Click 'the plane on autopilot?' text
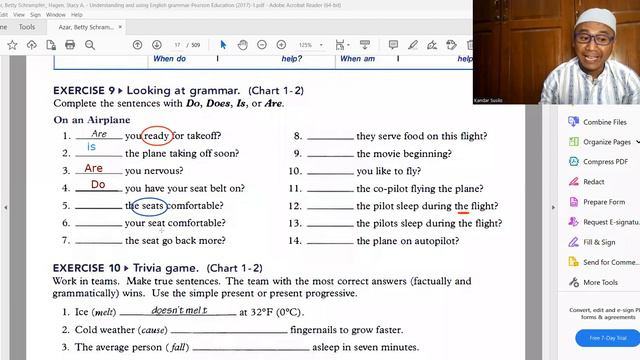 (408, 241)
